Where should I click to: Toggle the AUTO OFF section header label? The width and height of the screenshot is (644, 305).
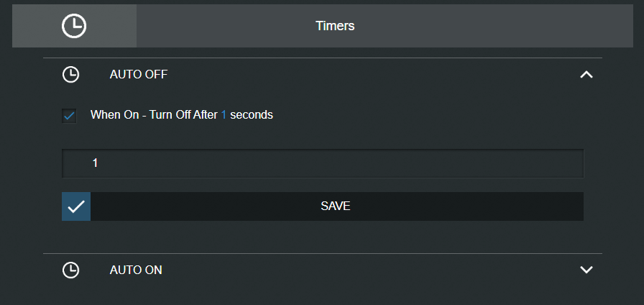tap(139, 75)
